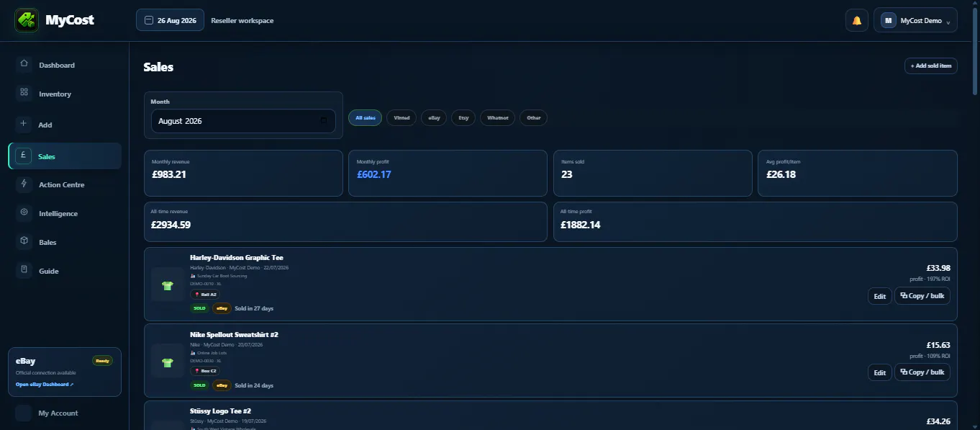Click the Intelligence target icon in sidebar
This screenshot has height=430, width=980.
click(x=24, y=213)
